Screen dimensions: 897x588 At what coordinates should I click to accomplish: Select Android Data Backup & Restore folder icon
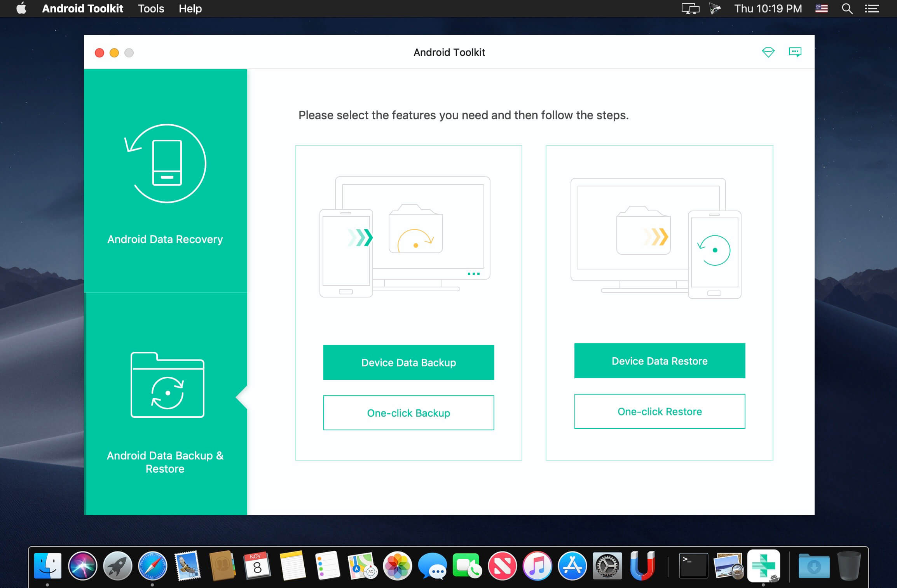tap(167, 385)
